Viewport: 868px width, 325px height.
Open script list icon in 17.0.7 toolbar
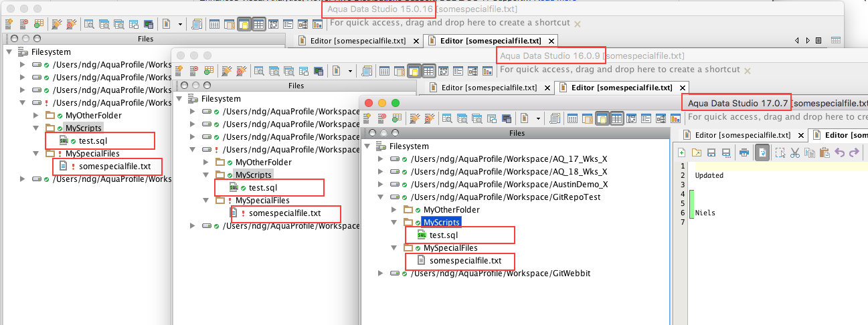(x=555, y=118)
